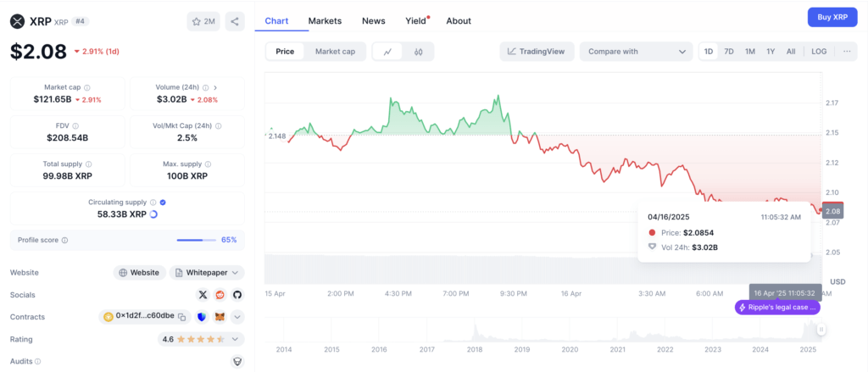
Task: Click the 65% profile score value
Action: [x=229, y=240]
